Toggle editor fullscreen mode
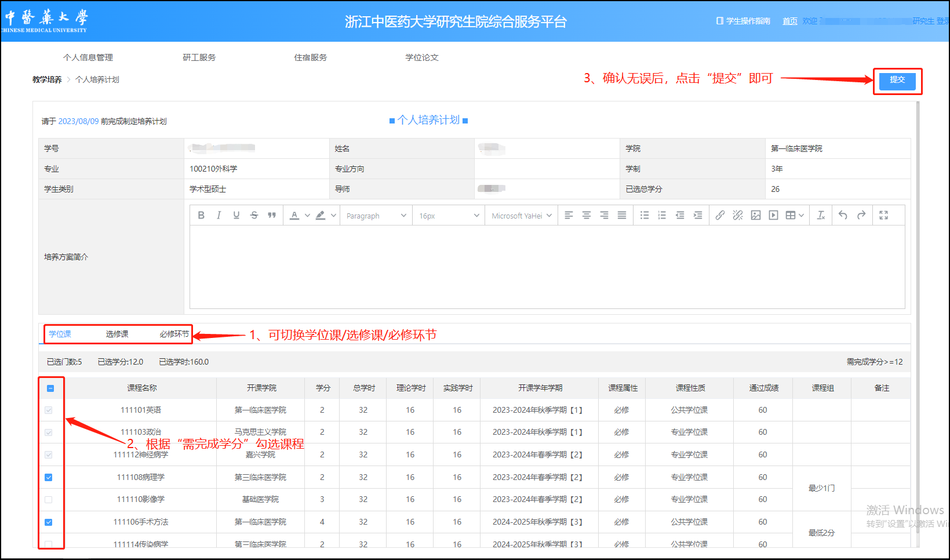Viewport: 950px width, 560px height. coord(883,215)
